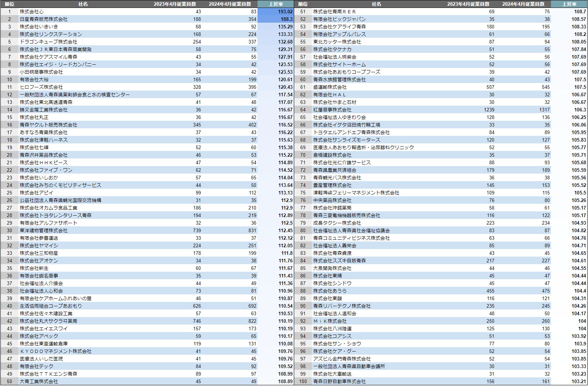The height and width of the screenshot is (386, 588).
Task: Click the 株式会社リンクステーション row name
Action: tap(51, 34)
